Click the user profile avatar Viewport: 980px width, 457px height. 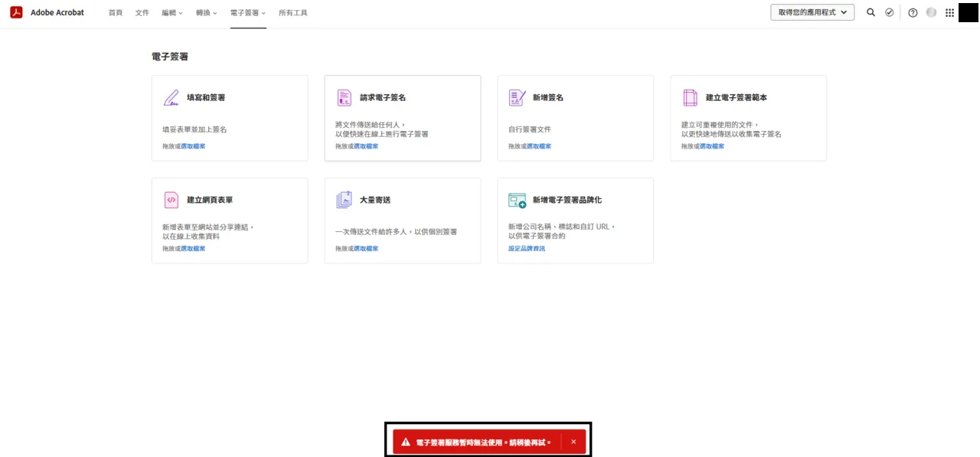click(931, 12)
